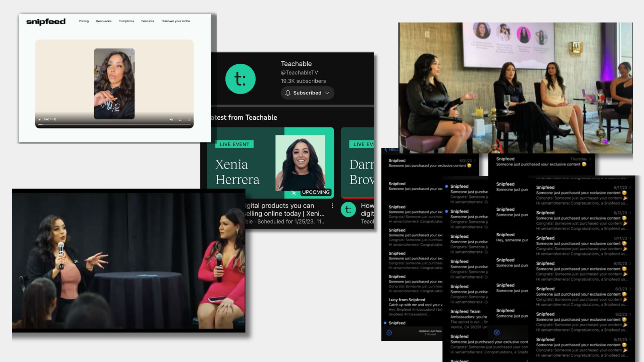This screenshot has width=644, height=362.
Task: Open Pricing in Snipfeed navigation
Action: tap(84, 21)
